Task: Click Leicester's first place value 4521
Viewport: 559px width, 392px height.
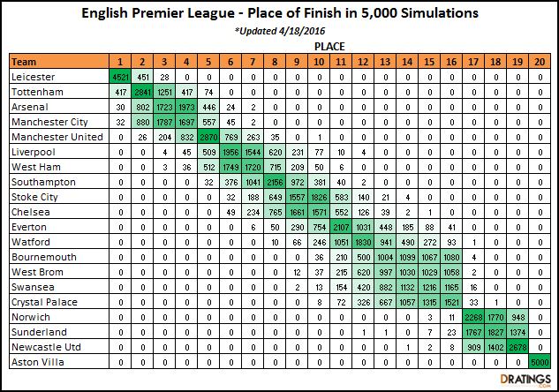Action: [x=119, y=77]
